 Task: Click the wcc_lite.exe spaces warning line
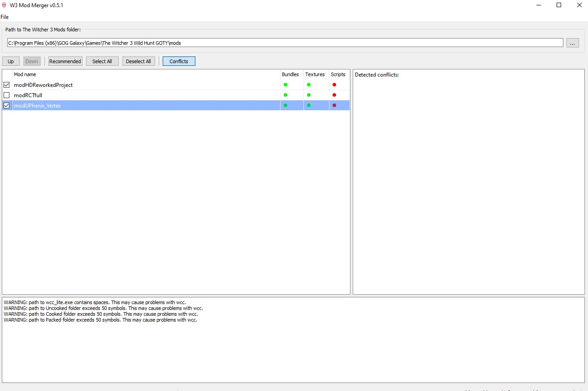(95, 302)
